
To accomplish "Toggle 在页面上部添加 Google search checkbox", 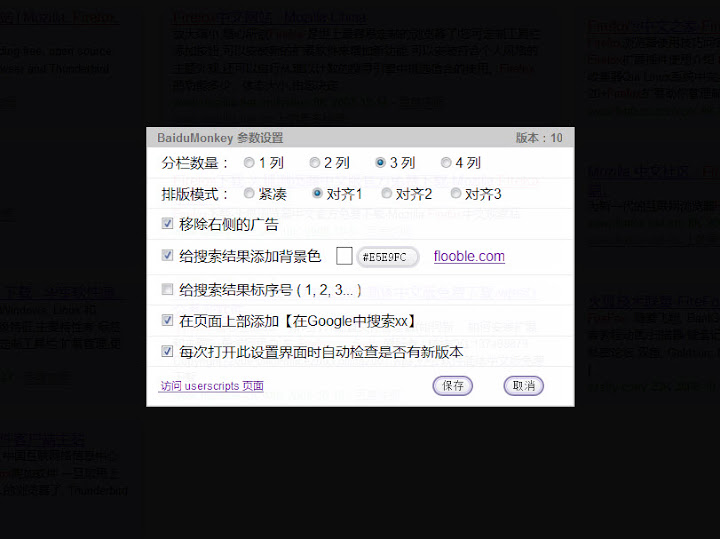I will coord(167,320).
